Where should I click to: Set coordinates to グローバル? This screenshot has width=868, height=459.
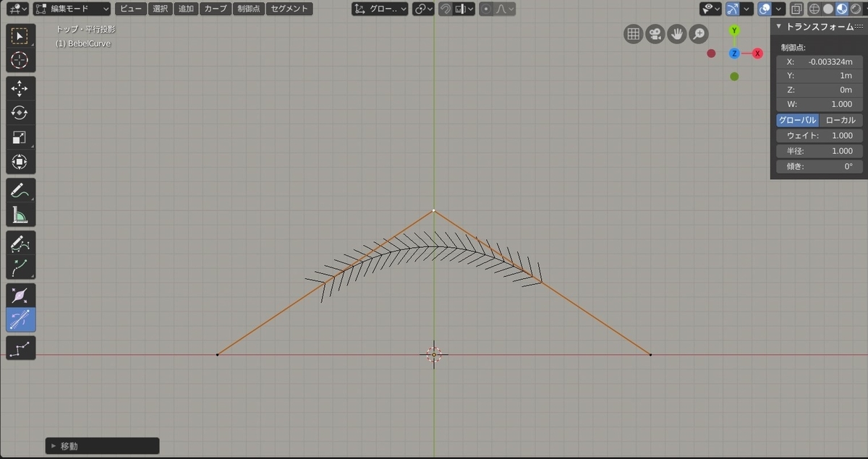pyautogui.click(x=797, y=120)
